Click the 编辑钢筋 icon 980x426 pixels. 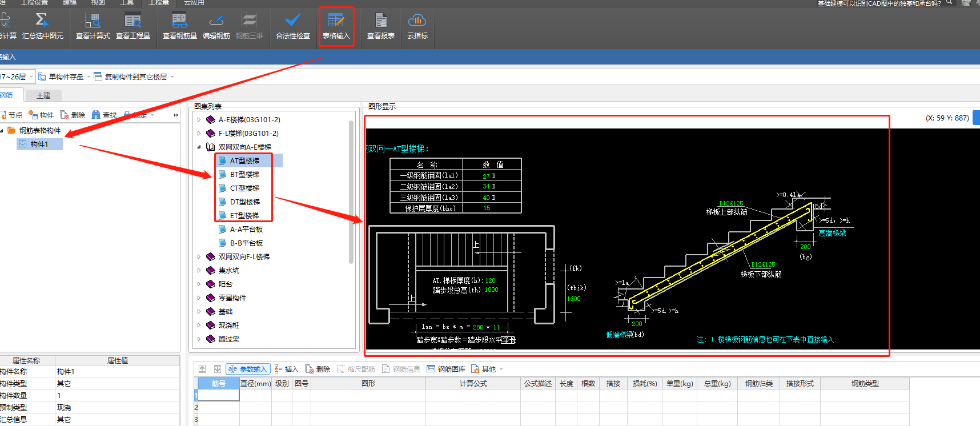pyautogui.click(x=216, y=21)
